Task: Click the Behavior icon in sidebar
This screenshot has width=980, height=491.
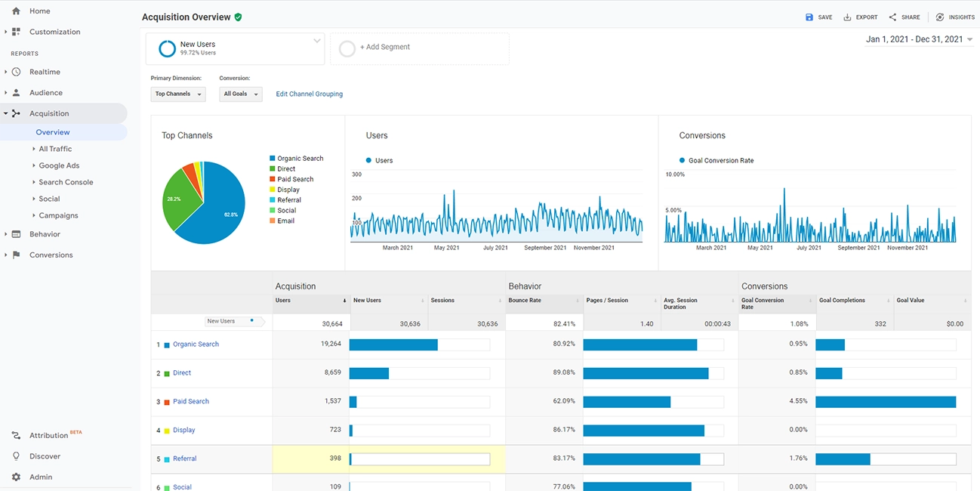Action: [x=16, y=234]
